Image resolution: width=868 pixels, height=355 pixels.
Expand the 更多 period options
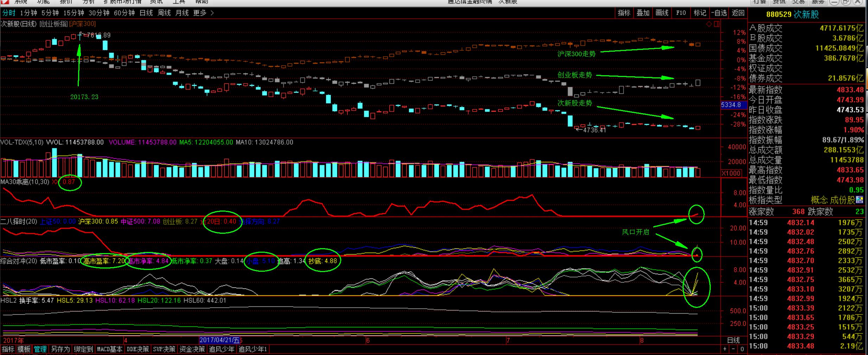coord(203,13)
